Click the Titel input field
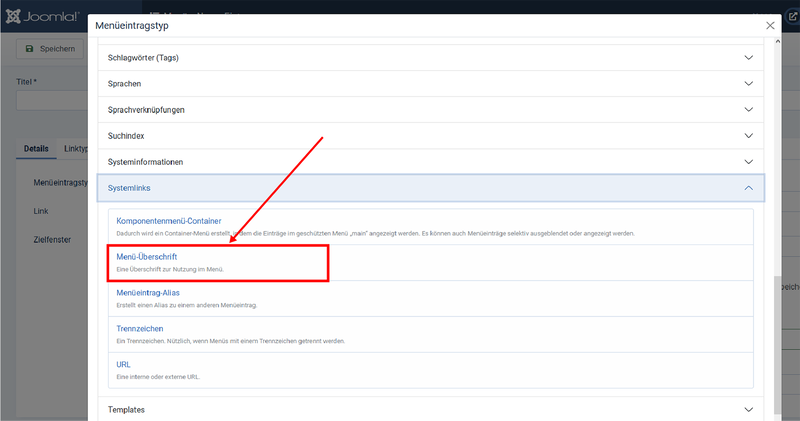 52,100
